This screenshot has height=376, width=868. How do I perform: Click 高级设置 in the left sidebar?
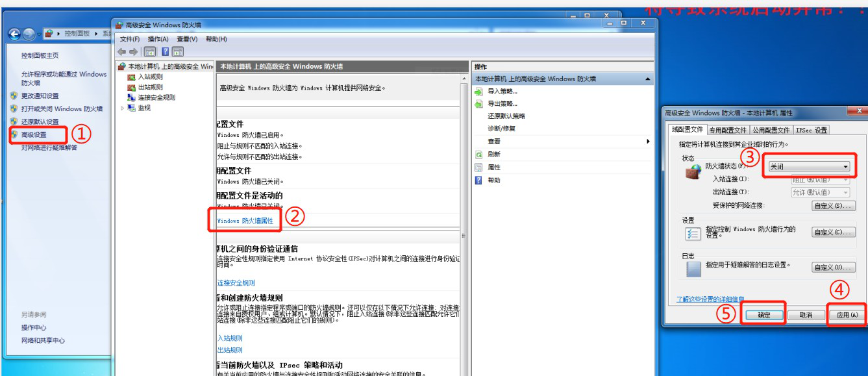click(x=34, y=135)
